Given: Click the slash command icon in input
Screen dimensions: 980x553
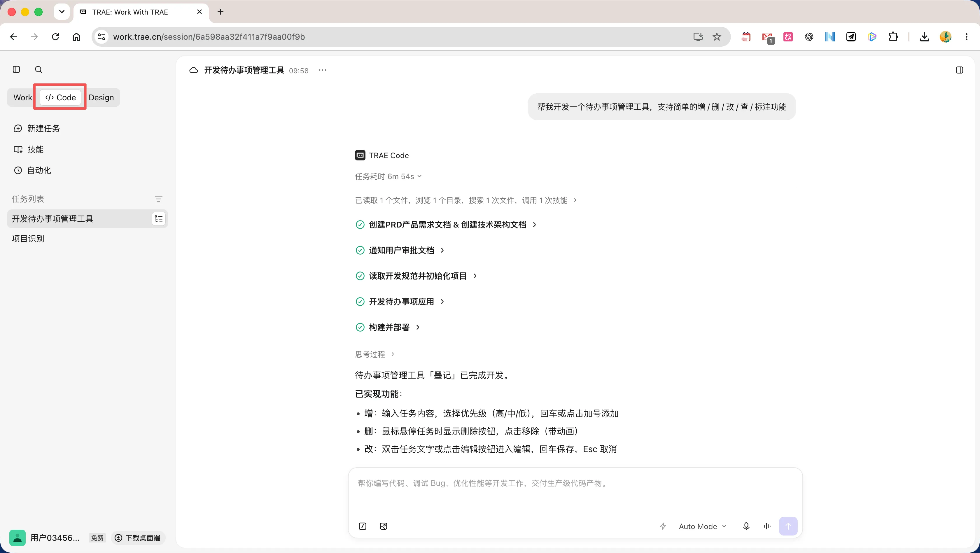Looking at the screenshot, I should click(x=363, y=526).
